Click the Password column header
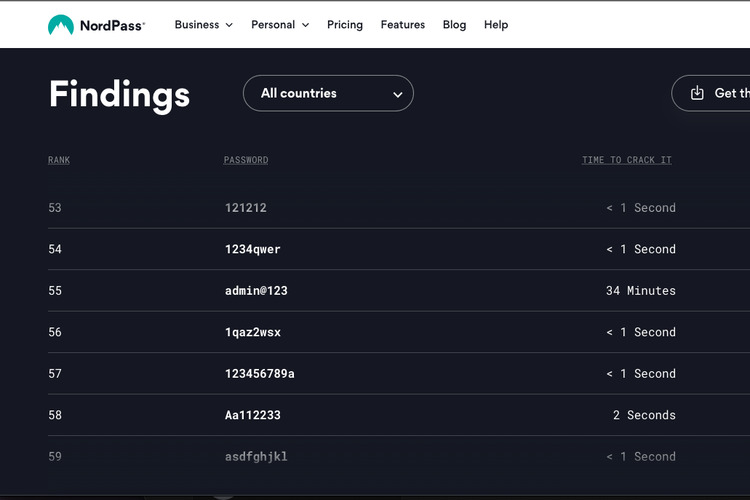The width and height of the screenshot is (750, 500). click(x=246, y=160)
